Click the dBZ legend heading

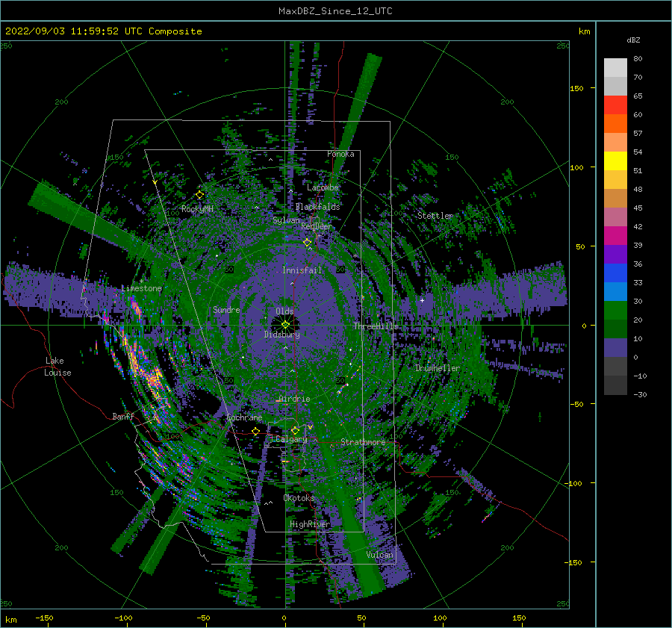(633, 40)
